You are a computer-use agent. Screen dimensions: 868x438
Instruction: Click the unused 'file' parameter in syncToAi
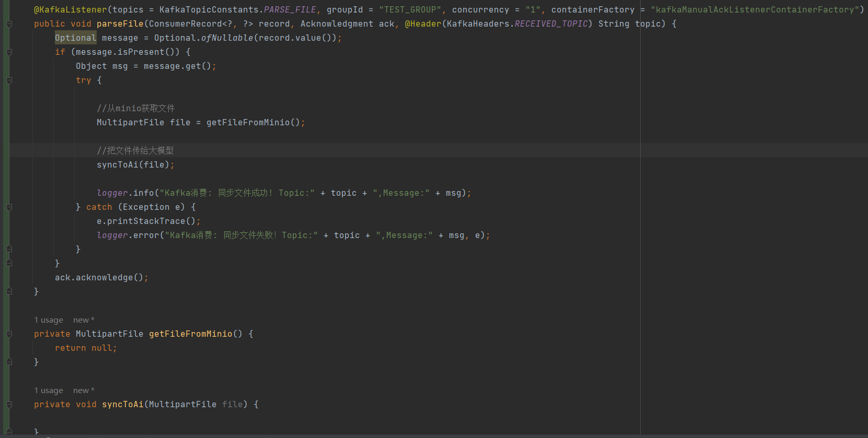point(233,405)
